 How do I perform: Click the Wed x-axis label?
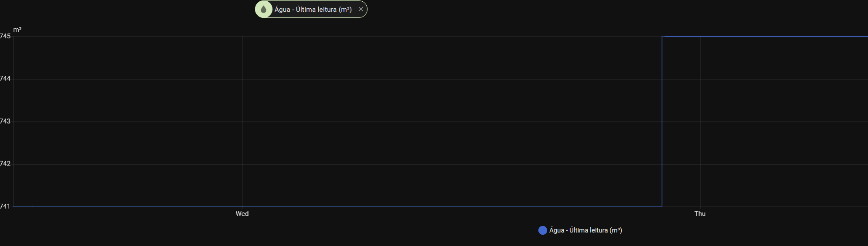click(x=242, y=214)
